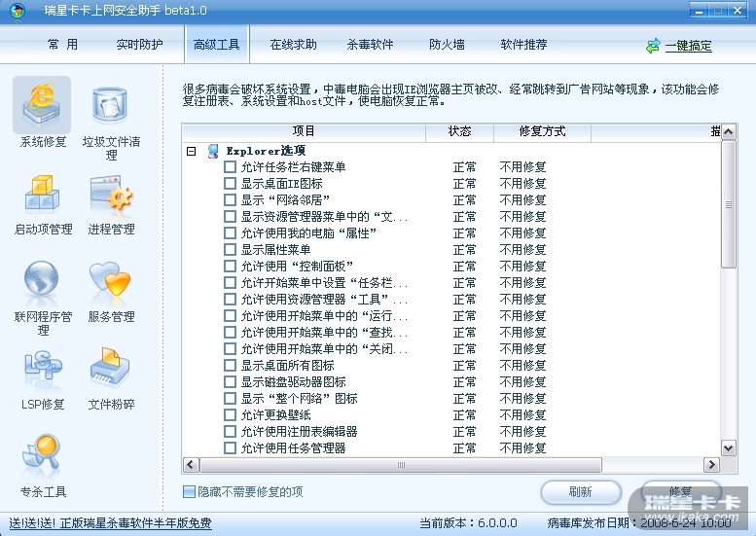Check 允许更换壁纸
Viewport: 756px width, 536px height.
(230, 415)
